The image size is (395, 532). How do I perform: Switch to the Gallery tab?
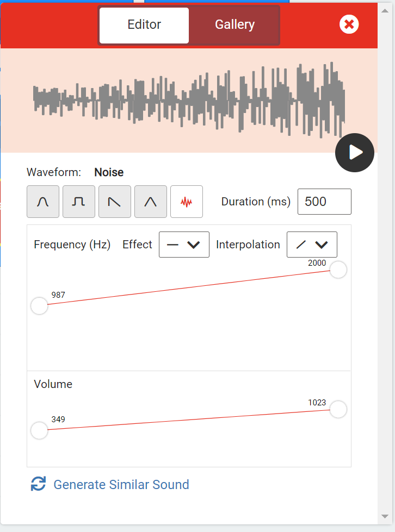(x=234, y=24)
